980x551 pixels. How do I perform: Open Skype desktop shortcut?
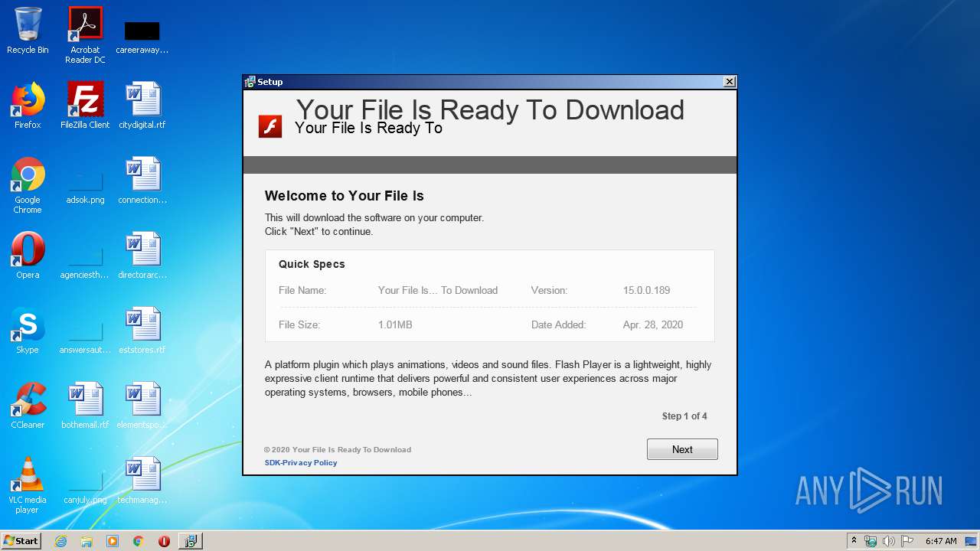28,331
